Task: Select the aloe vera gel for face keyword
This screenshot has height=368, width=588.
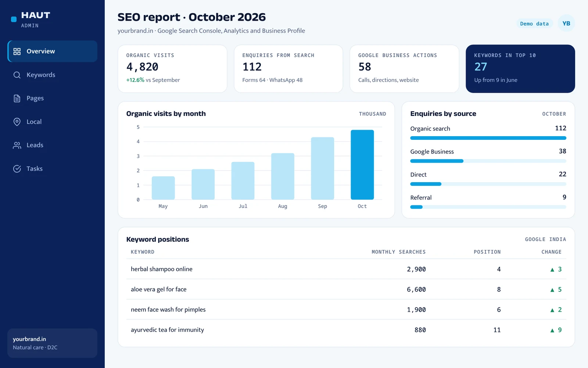Action: coord(159,289)
